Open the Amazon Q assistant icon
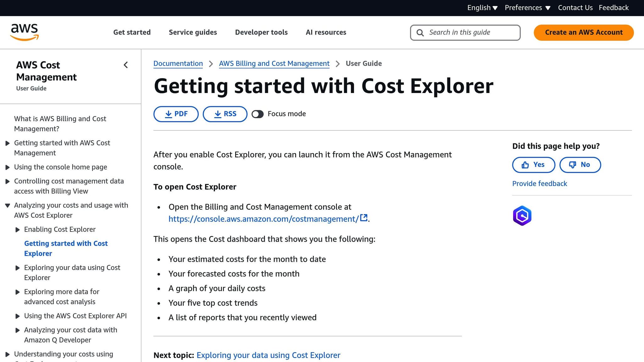 point(522,216)
